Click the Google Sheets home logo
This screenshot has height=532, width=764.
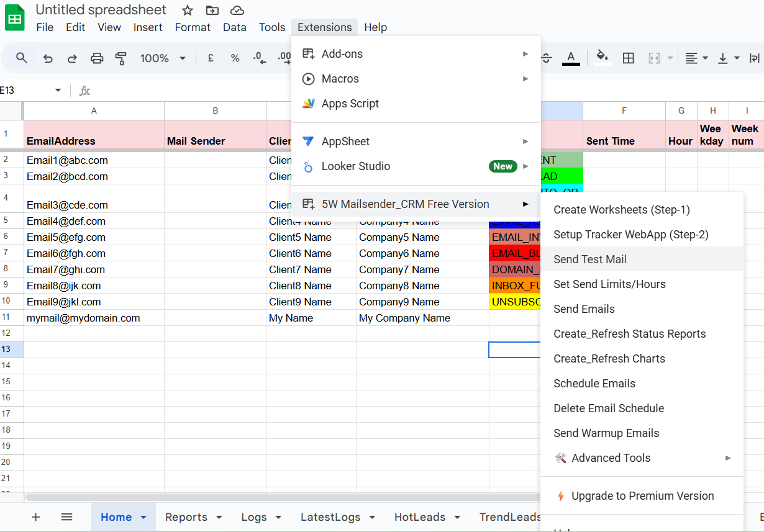pos(14,17)
